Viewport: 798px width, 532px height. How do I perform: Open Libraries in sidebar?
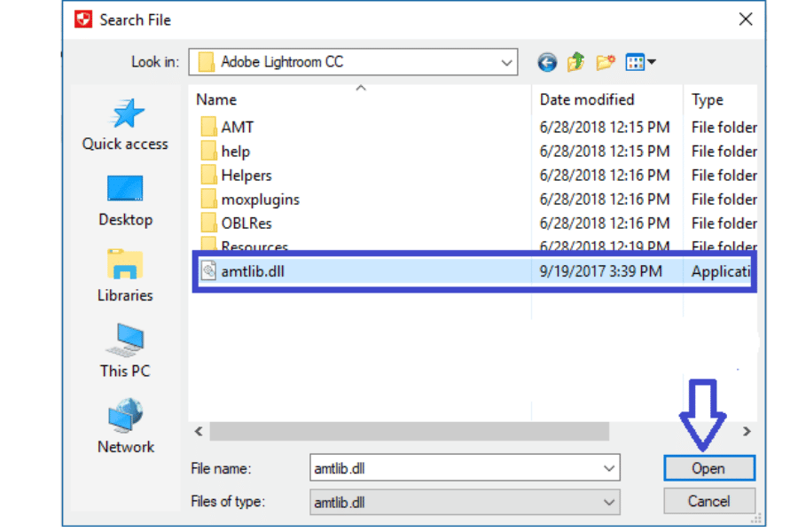(125, 275)
